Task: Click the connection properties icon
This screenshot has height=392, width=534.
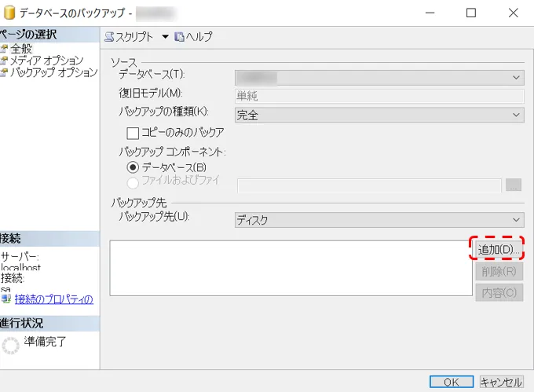Action: tap(6, 299)
